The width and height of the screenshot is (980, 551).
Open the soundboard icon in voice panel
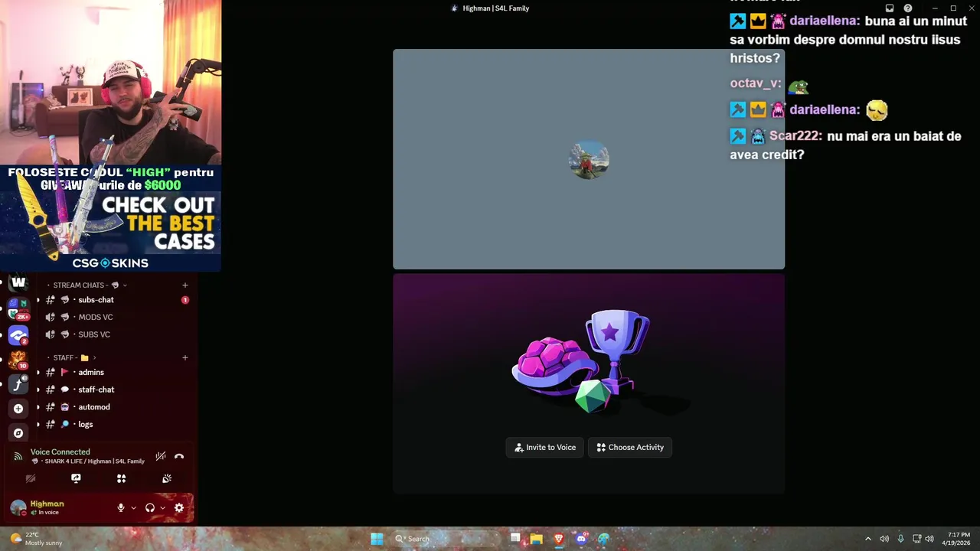pos(167,478)
